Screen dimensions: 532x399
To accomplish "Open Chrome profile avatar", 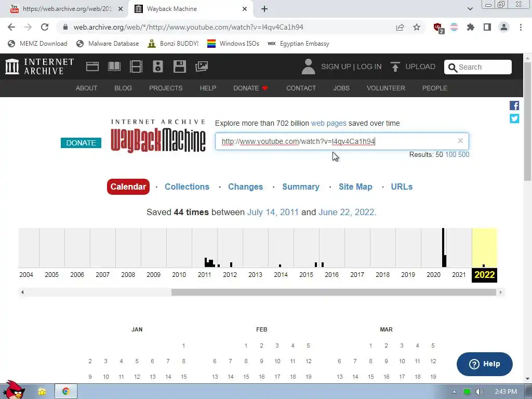I will [x=504, y=27].
